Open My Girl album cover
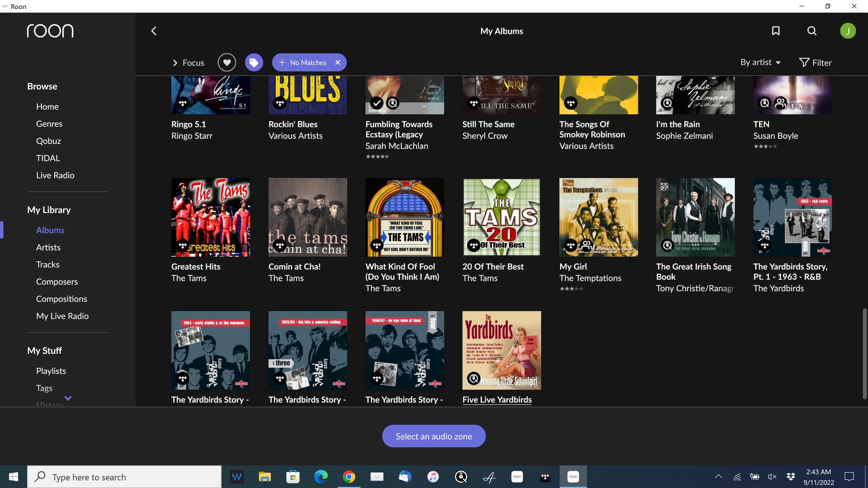Screen dimensions: 868x488 click(599, 217)
